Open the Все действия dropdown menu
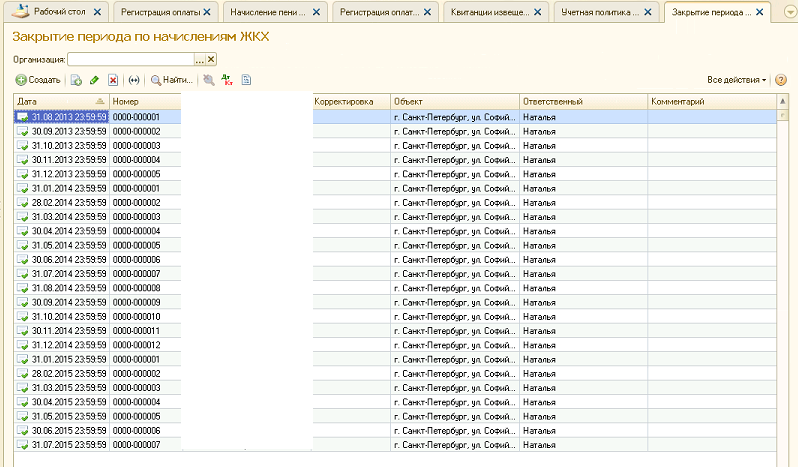Image resolution: width=798 pixels, height=467 pixels. [736, 80]
